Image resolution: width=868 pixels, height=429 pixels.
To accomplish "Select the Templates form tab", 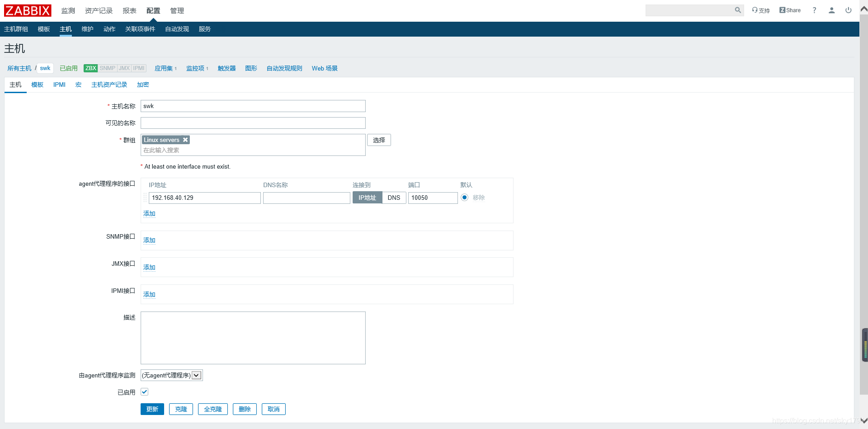I will tap(38, 85).
